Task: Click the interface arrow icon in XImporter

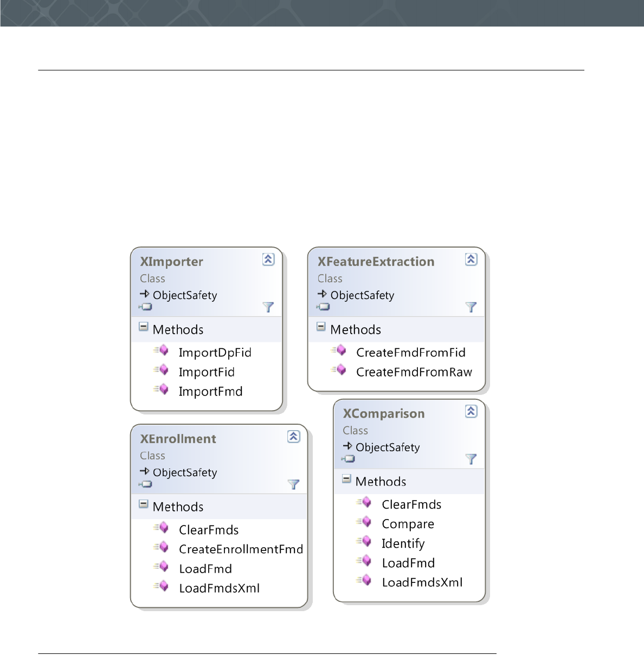Action: pyautogui.click(x=144, y=294)
